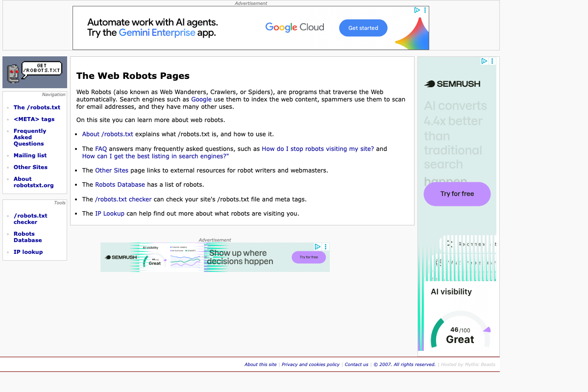Select Other Sites in navigation sidebar

[30, 167]
